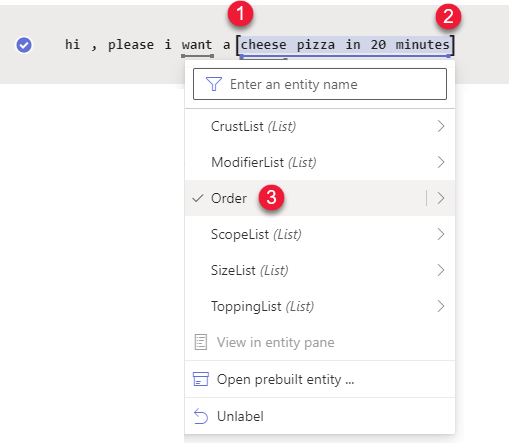Image resolution: width=509 pixels, height=443 pixels.
Task: Click the underlined word want
Action: click(197, 45)
